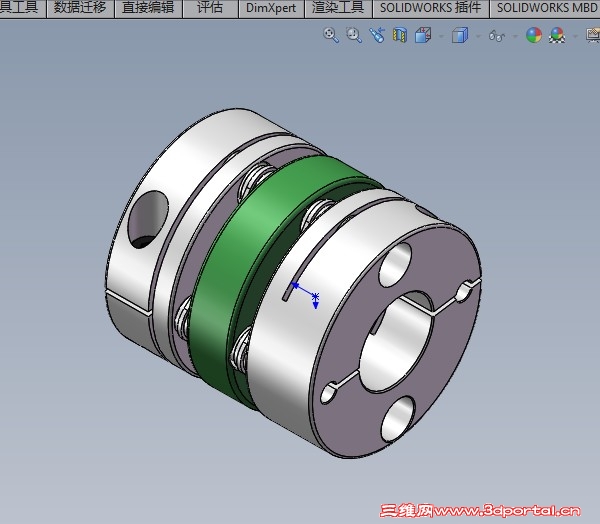Expand the Hide/Show Items dropdown arrow
This screenshot has width=600, height=524.
515,36
